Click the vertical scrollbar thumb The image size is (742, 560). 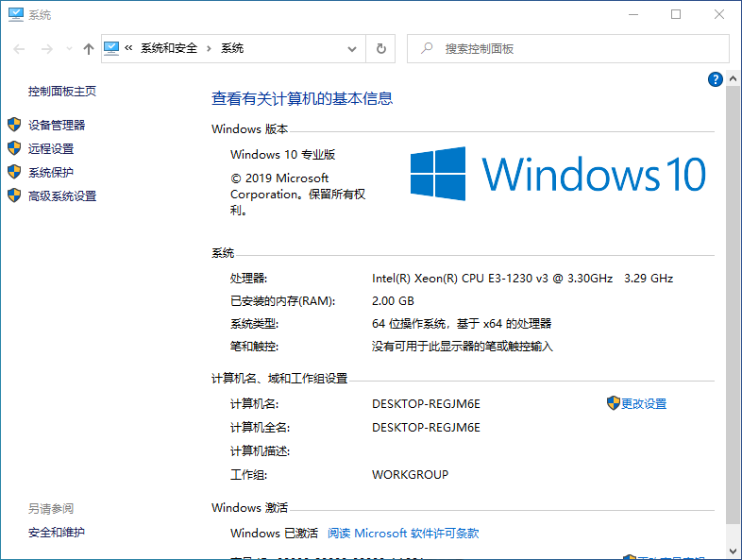coord(733,305)
